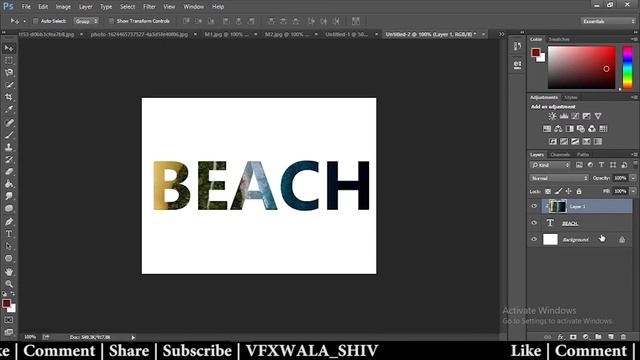Select the Pen tool
This screenshot has width=640, height=360.
point(9,222)
